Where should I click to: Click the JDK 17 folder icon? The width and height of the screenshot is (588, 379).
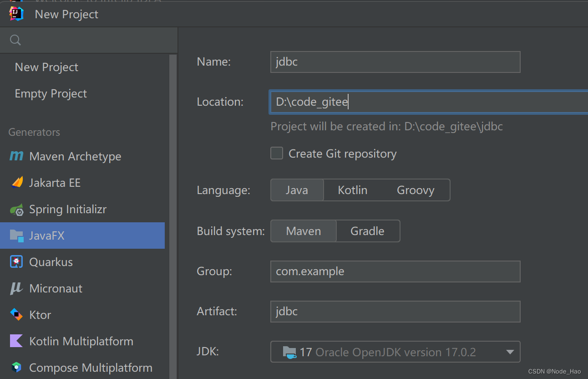pos(289,352)
